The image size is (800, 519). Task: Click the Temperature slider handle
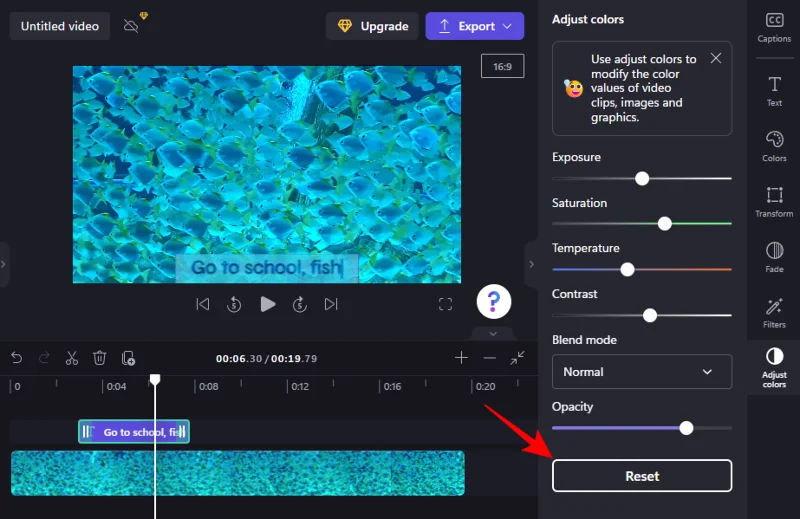click(x=627, y=269)
